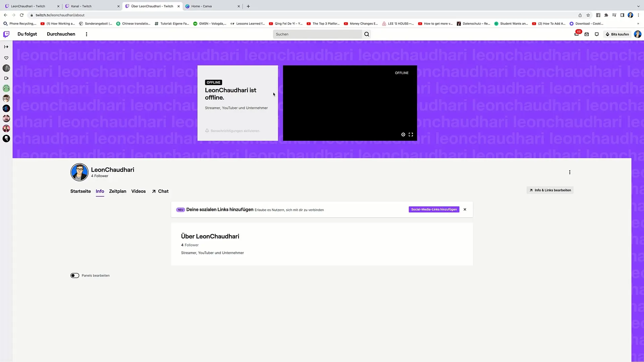Open the tab search chevron in Chrome

tap(638, 6)
